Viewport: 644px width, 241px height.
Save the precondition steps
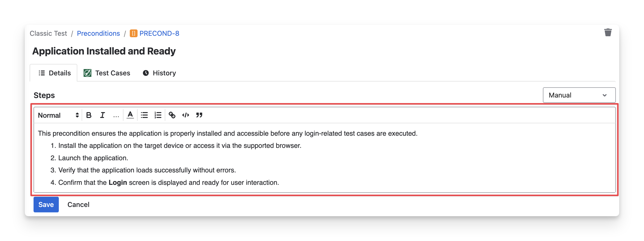(46, 205)
